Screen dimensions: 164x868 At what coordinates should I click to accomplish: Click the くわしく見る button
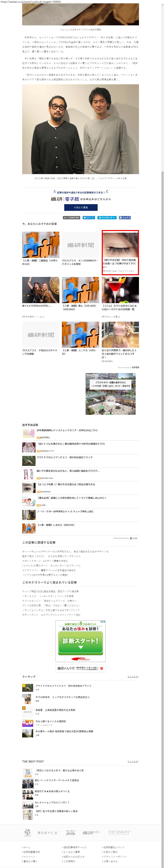[80, 207]
